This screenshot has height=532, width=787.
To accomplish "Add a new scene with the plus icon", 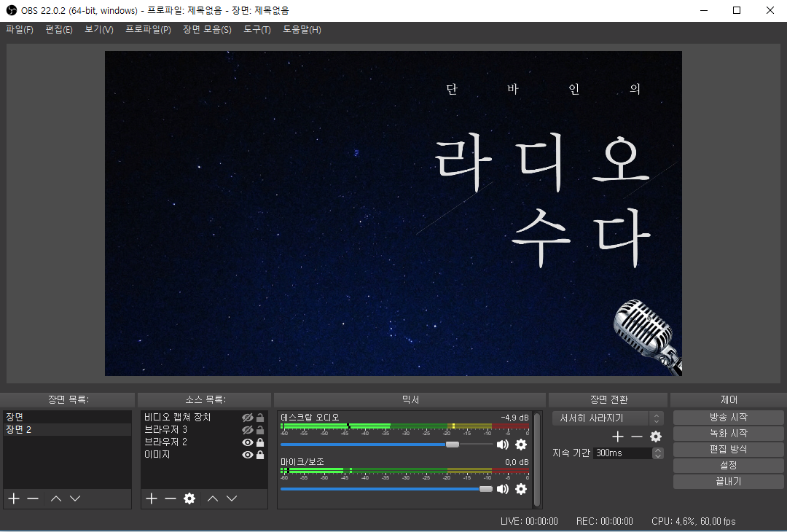I will click(x=14, y=498).
